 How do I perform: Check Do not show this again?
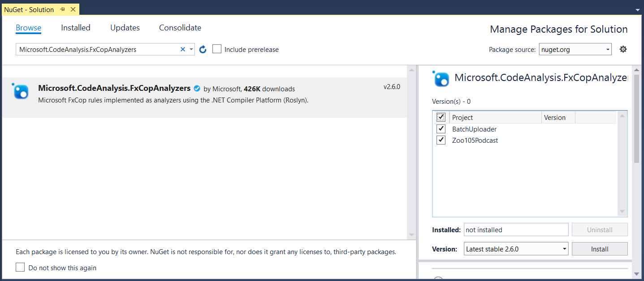pos(20,267)
